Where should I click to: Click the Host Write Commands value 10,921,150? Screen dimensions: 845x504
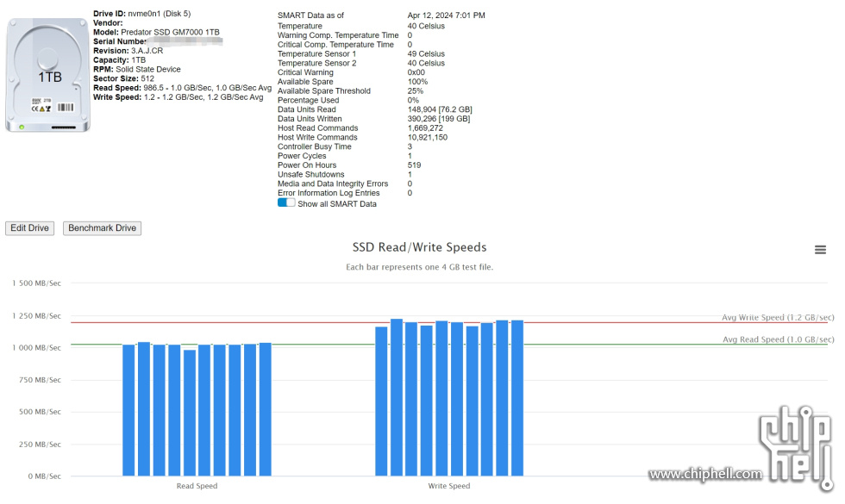coord(428,137)
